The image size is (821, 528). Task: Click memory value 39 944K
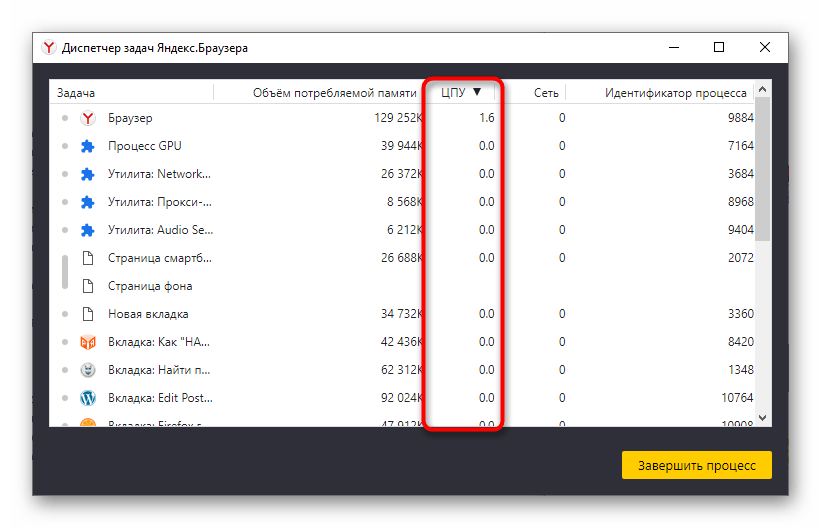pos(402,146)
